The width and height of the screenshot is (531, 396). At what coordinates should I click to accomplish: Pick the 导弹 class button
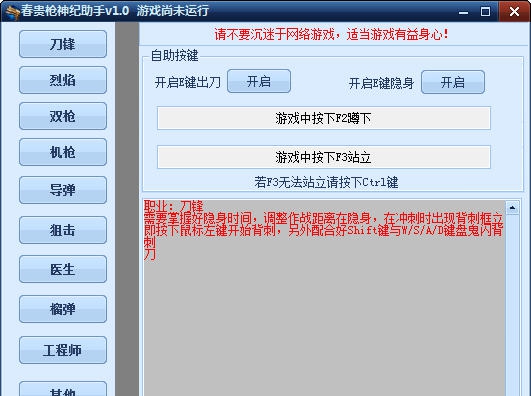63,190
